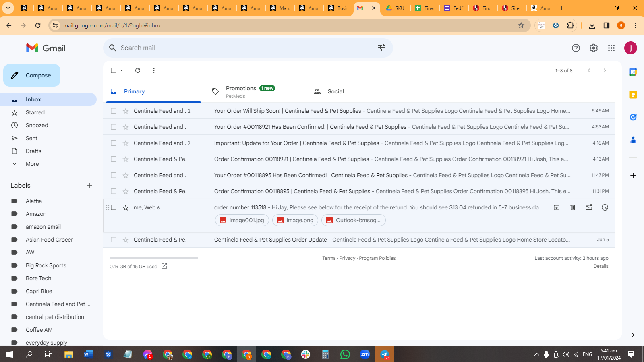Snooze the order number 113518 email
Image resolution: width=644 pixels, height=362 pixels.
(605, 207)
